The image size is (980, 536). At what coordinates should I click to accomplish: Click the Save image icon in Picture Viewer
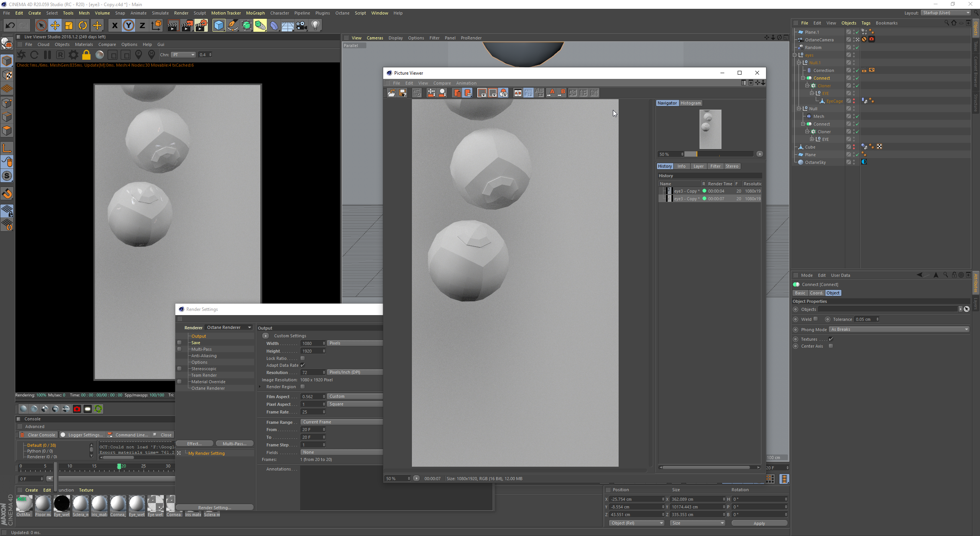(x=402, y=93)
